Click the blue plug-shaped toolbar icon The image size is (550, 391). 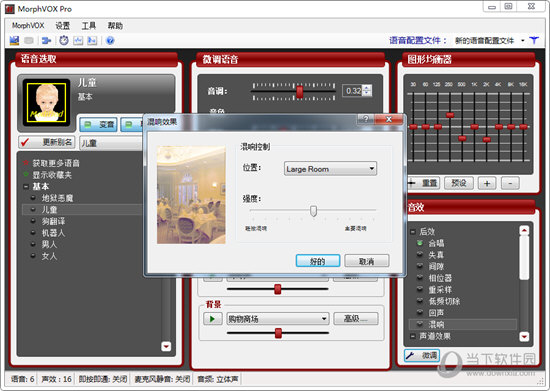point(46,41)
